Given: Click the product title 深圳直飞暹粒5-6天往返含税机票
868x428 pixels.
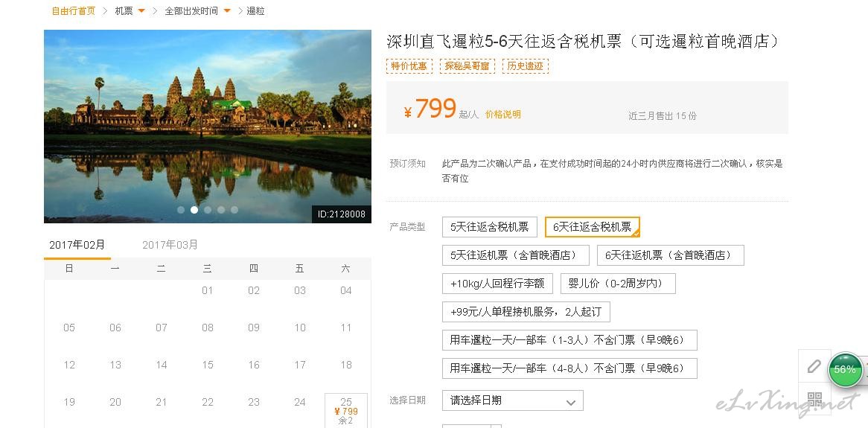Looking at the screenshot, I should tap(584, 42).
